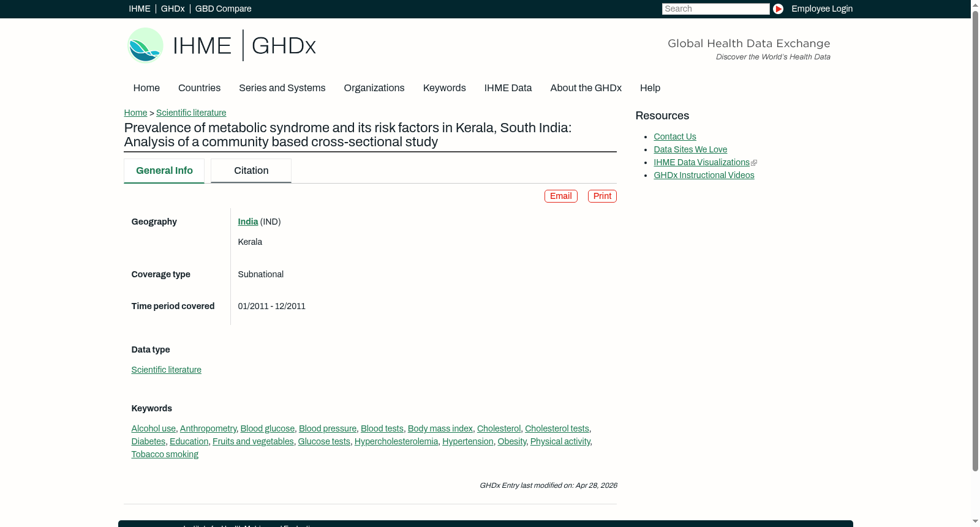
Task: Open Physical activity keyword
Action: pos(560,441)
